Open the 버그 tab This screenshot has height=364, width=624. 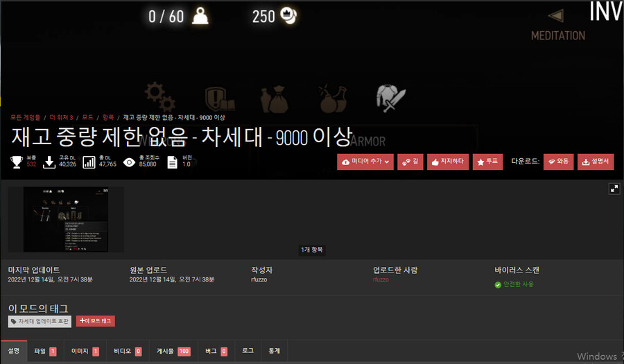click(216, 351)
